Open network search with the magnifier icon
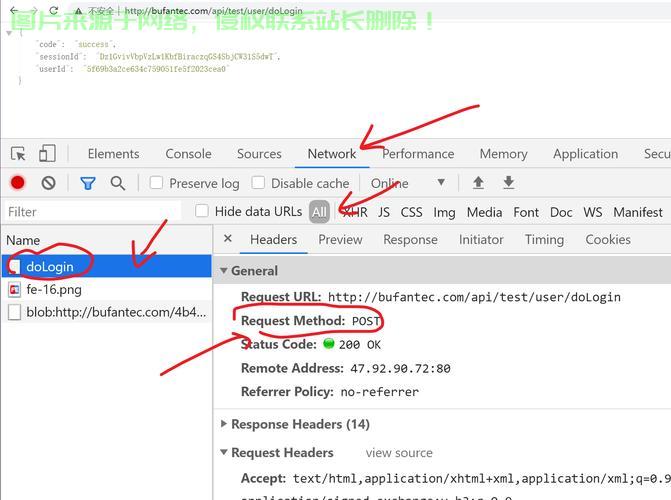The height and width of the screenshot is (500, 671). (x=118, y=183)
